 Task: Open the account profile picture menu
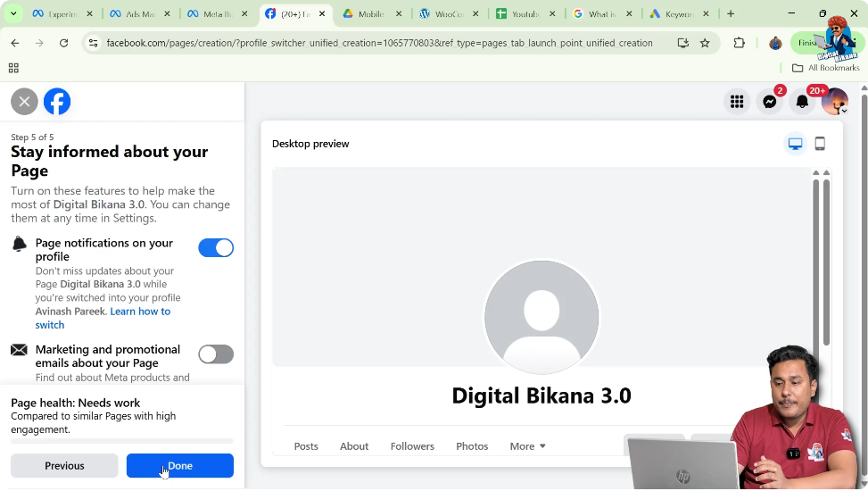tap(835, 102)
